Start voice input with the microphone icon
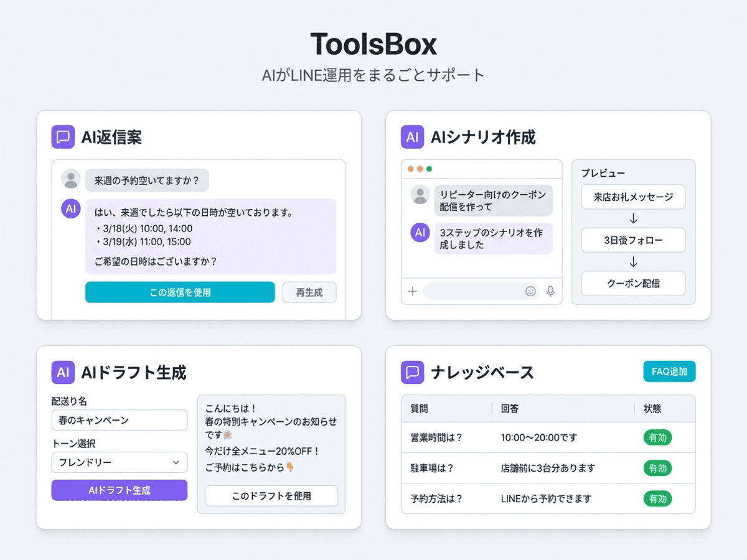This screenshot has height=560, width=747. click(x=550, y=291)
